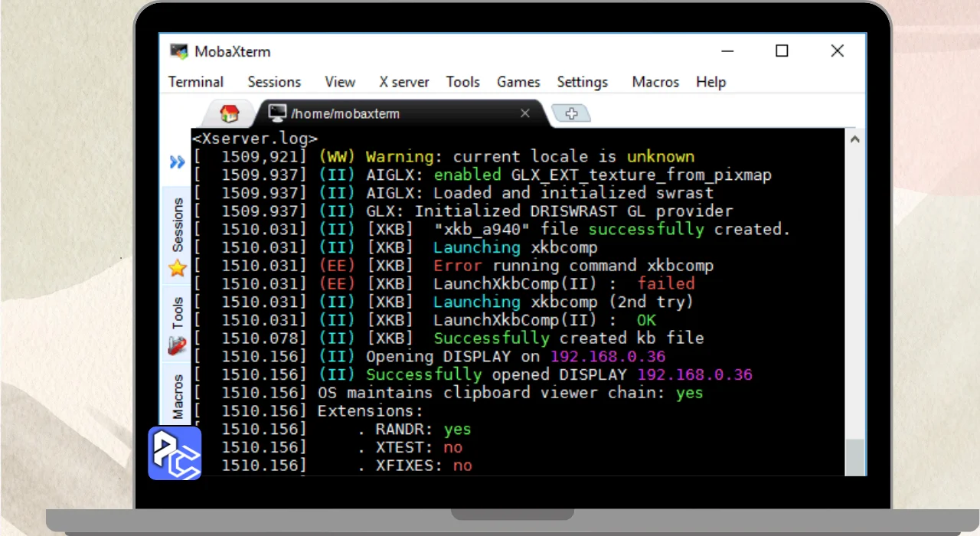Screen dimensions: 980x536
Task: Open the Macros menu
Action: click(x=655, y=82)
